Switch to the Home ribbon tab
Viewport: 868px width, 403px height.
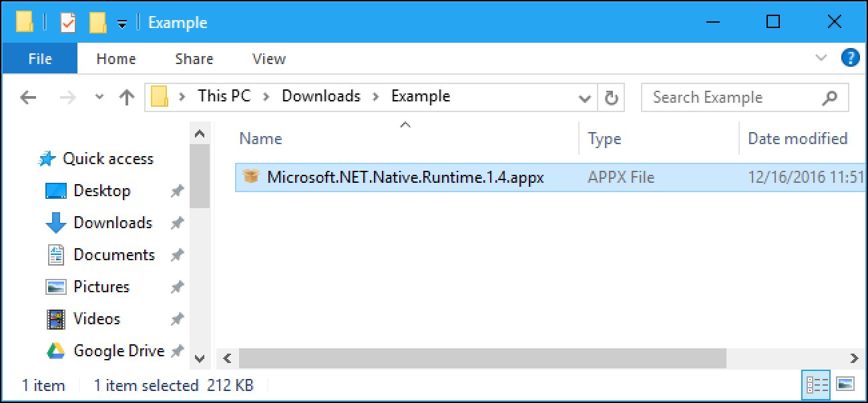[x=116, y=59]
